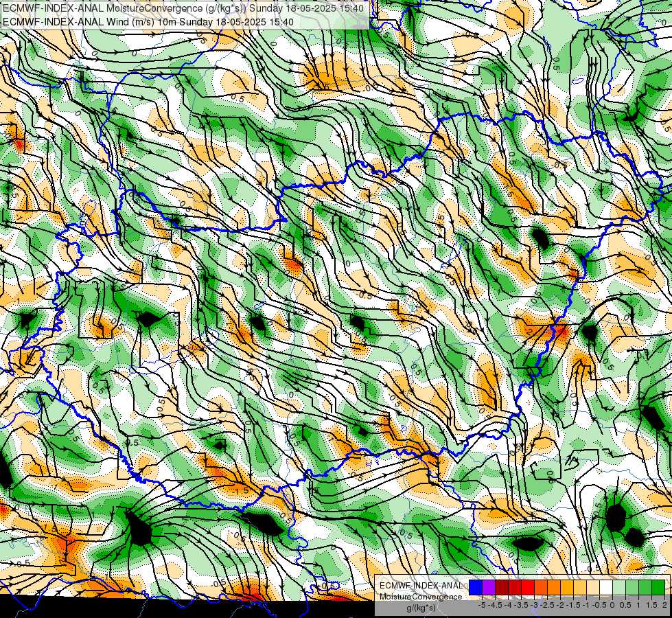Click the -2.5 tick label on legend scale
This screenshot has height=618, width=672.
pyautogui.click(x=547, y=605)
